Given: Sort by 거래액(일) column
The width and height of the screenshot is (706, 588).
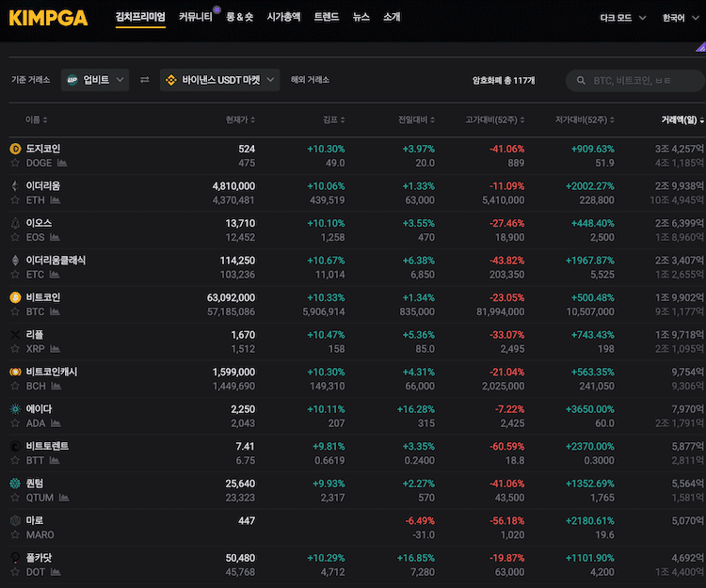Looking at the screenshot, I should tap(682, 119).
